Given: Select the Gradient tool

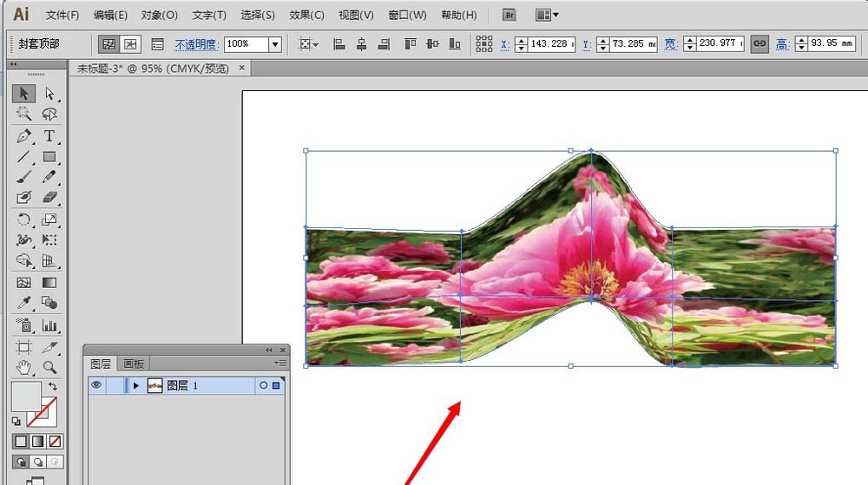Looking at the screenshot, I should point(49,283).
